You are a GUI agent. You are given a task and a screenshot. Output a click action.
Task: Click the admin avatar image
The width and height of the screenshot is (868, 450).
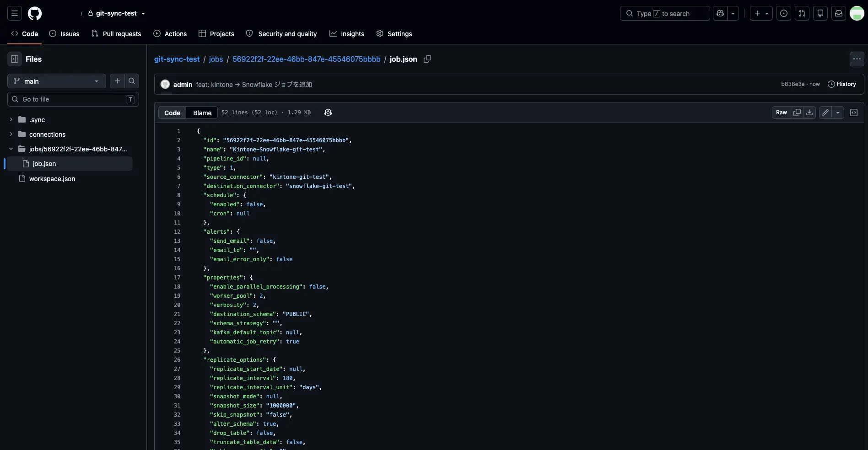[165, 84]
